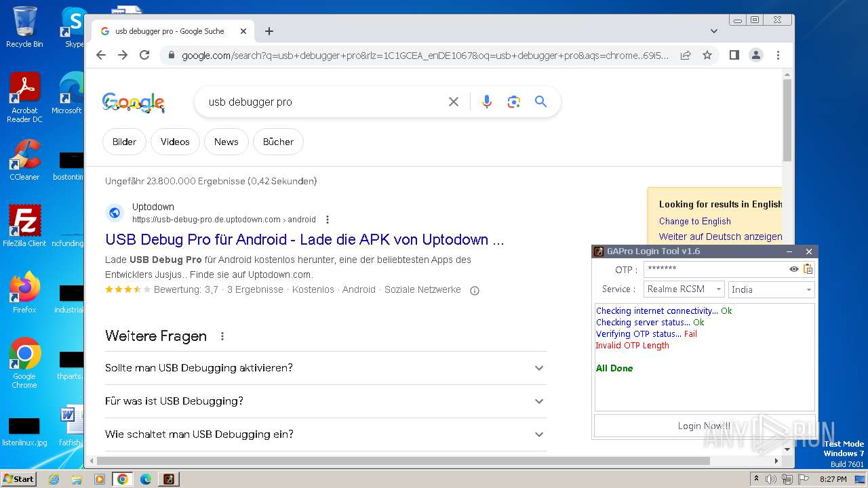Open 'USB Debug Pro für Android' result
This screenshot has width=868, height=488.
tap(304, 240)
